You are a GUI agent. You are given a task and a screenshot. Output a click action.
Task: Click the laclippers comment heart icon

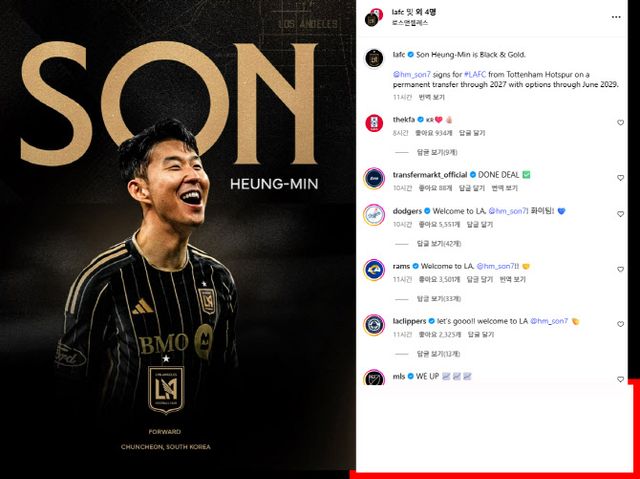click(620, 324)
